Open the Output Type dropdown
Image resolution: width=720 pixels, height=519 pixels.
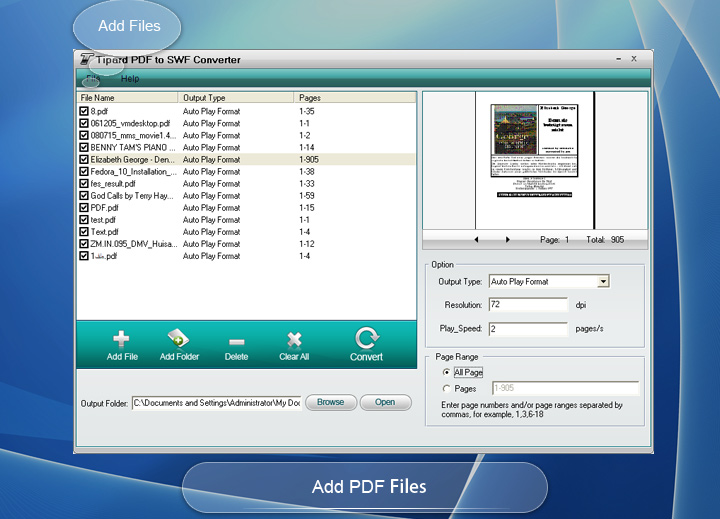(603, 282)
